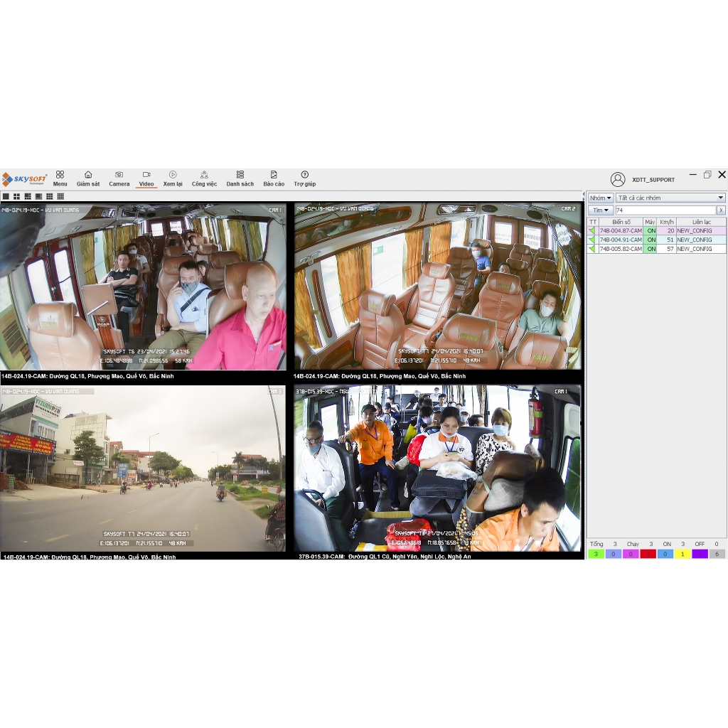Expand the Tìm search type dropdown

pyautogui.click(x=601, y=210)
